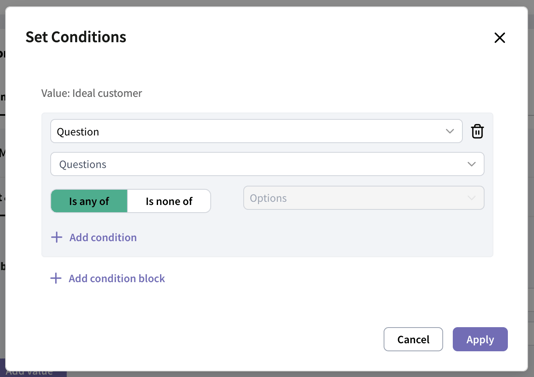
Task: Click chevron arrow of Questions dropdown
Action: click(472, 164)
